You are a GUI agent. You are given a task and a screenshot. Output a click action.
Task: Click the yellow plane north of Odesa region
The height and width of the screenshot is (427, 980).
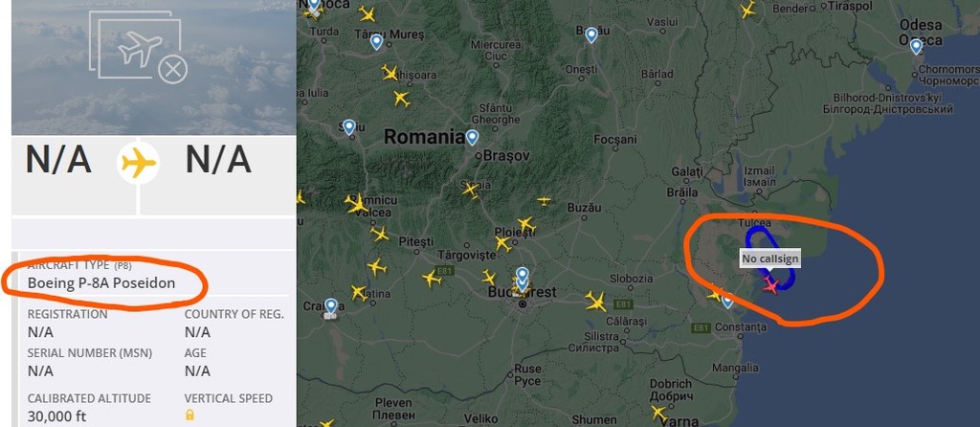[747, 10]
